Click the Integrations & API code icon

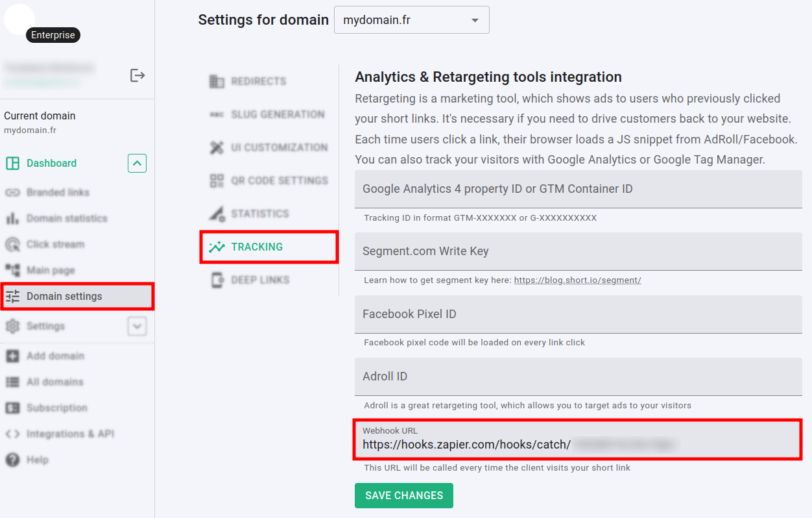pos(12,434)
